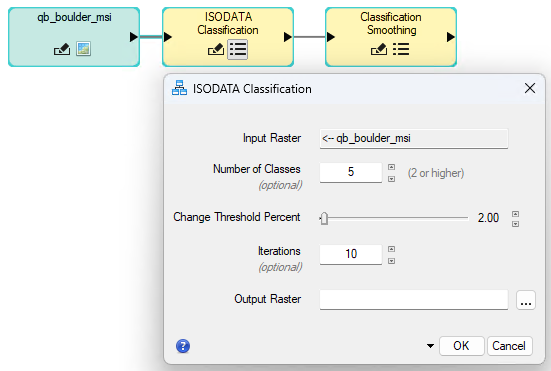Click the edit icon on the Classification Smoothing node
The image size is (551, 371).
(x=379, y=49)
